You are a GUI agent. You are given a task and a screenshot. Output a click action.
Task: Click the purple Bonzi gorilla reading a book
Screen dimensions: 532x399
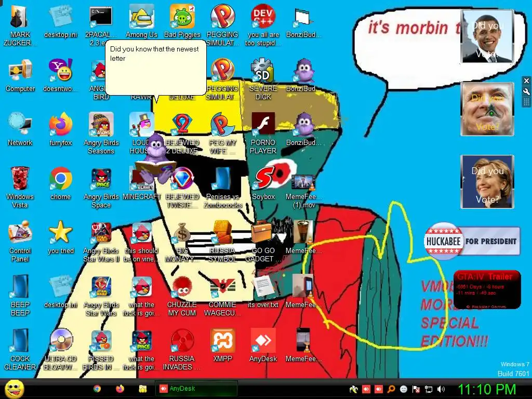coord(156,158)
